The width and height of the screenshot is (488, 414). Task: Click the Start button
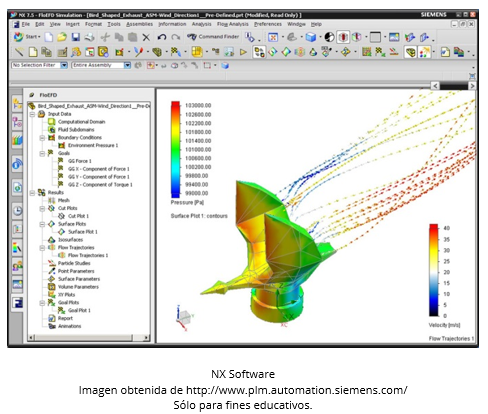[27, 37]
